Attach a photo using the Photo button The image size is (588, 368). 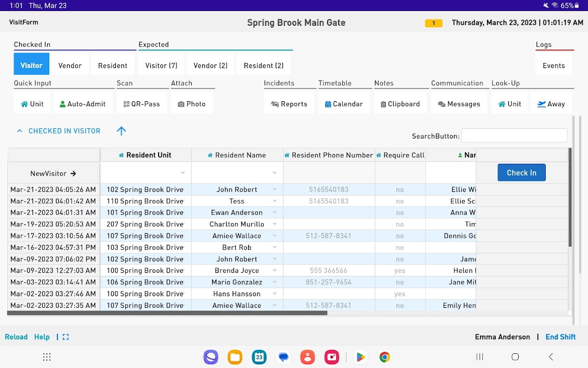192,104
